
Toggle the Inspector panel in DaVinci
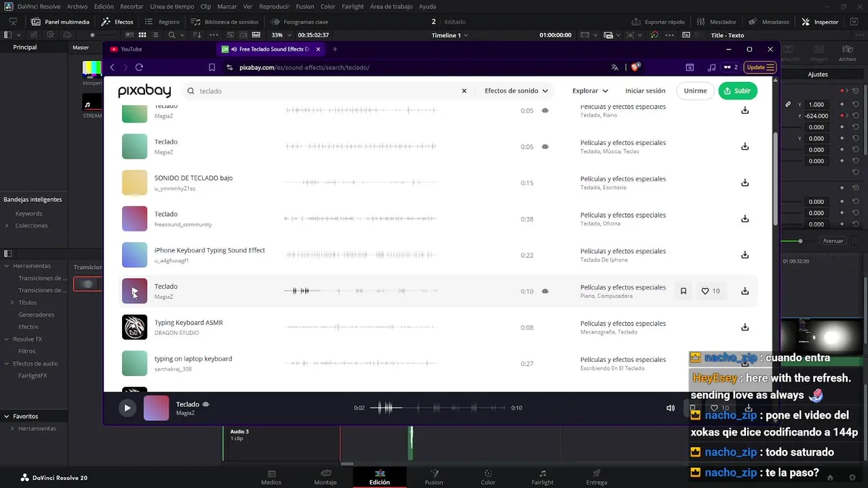coord(820,22)
